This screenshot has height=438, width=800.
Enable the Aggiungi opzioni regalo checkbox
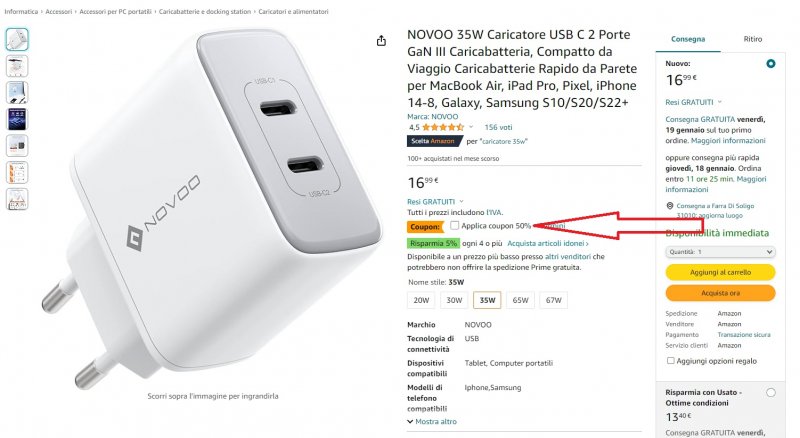[670, 360]
